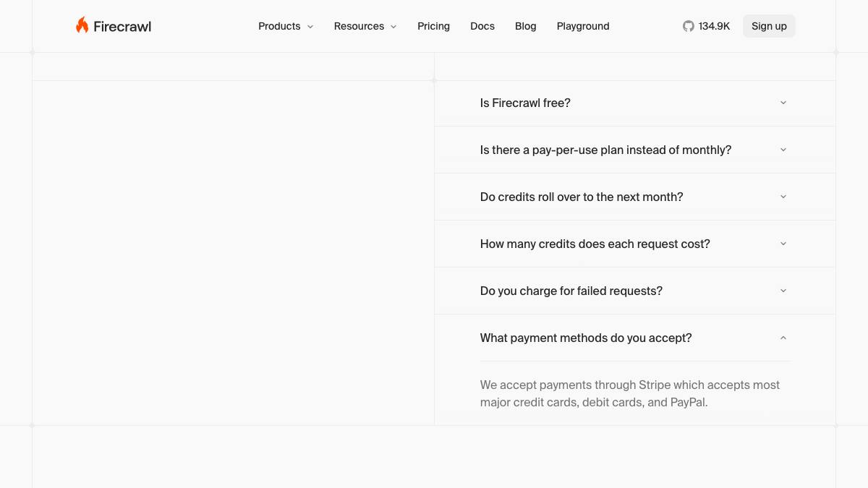Click the Firecrawl flame logo icon

click(x=82, y=25)
